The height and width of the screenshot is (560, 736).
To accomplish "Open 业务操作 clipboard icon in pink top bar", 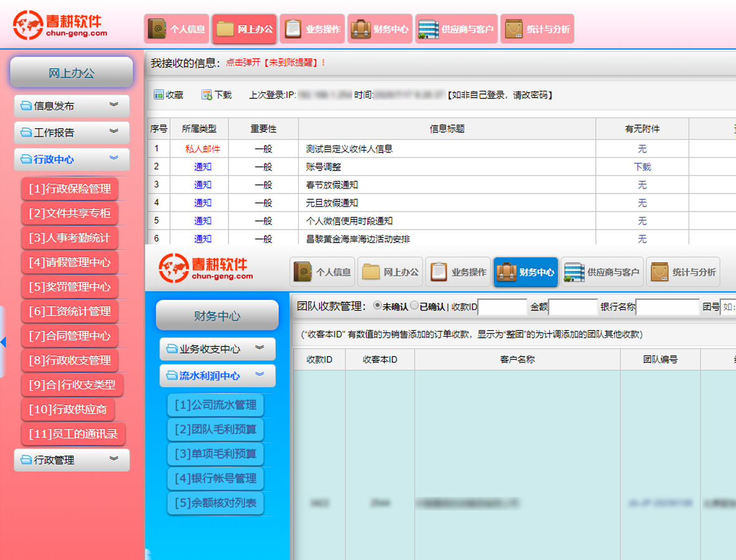I will [x=293, y=29].
